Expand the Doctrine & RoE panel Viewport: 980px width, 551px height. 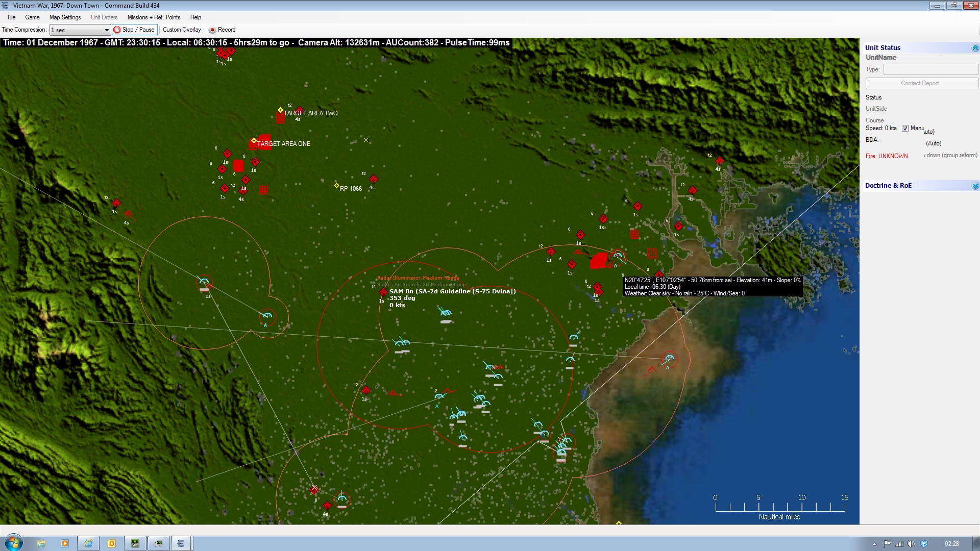pos(975,186)
